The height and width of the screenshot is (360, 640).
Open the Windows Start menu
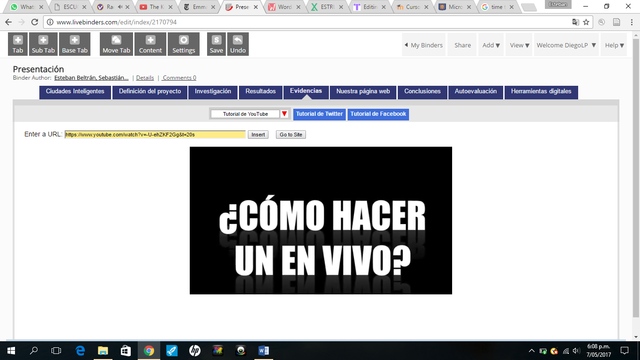point(11,351)
